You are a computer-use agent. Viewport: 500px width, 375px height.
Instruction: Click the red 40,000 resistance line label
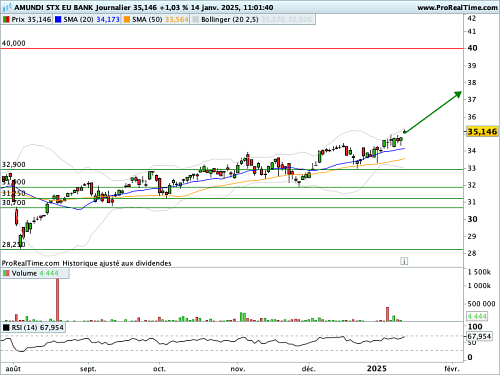(x=13, y=43)
